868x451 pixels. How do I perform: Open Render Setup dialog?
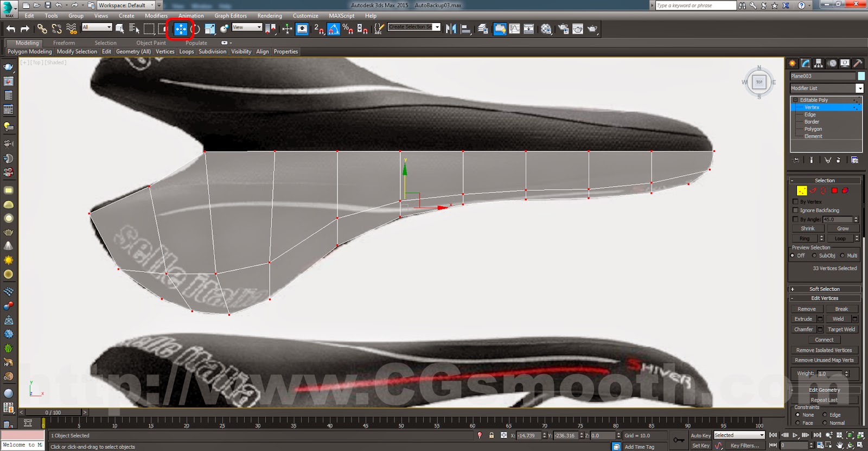564,29
